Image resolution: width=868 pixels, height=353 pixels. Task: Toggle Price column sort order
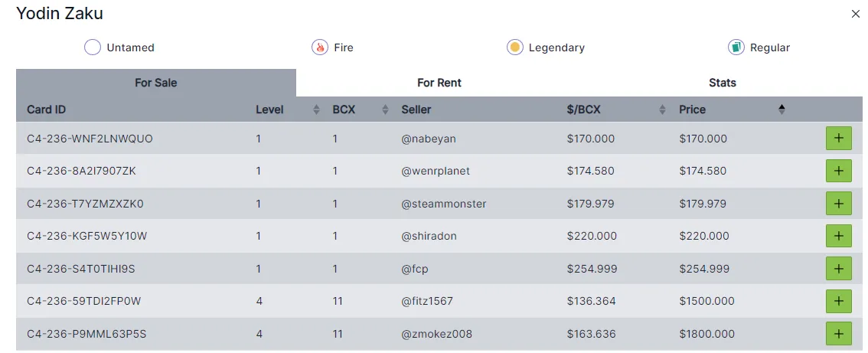782,109
